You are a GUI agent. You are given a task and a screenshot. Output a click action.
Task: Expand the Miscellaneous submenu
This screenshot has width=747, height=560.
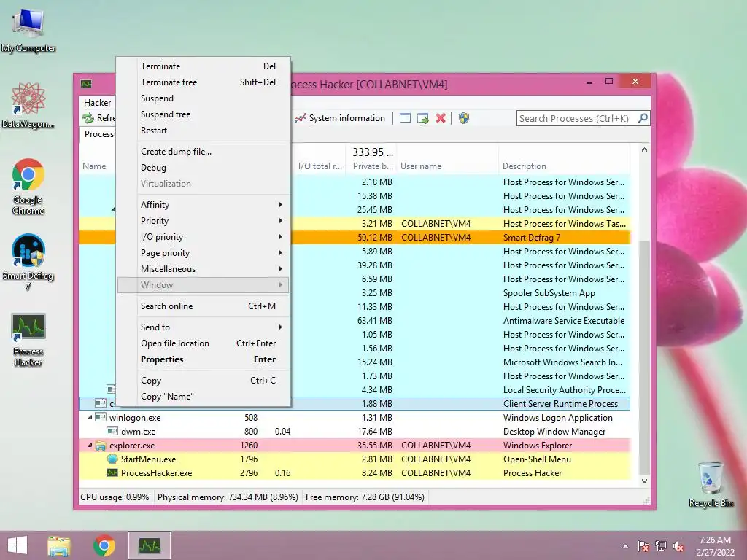(204, 269)
